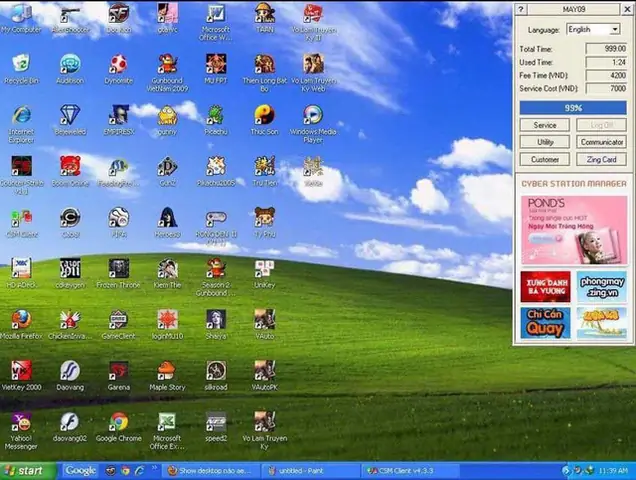636x480 pixels.
Task: Open the Language dropdown in CSM panel
Action: pos(593,29)
